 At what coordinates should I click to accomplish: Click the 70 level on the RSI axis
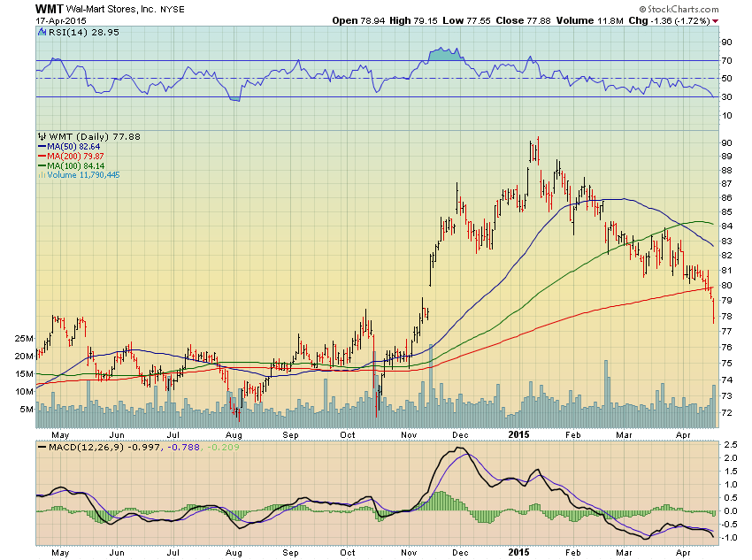(x=726, y=61)
